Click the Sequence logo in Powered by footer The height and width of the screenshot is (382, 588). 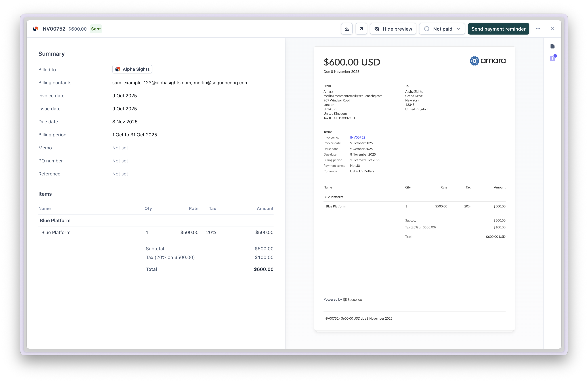352,300
